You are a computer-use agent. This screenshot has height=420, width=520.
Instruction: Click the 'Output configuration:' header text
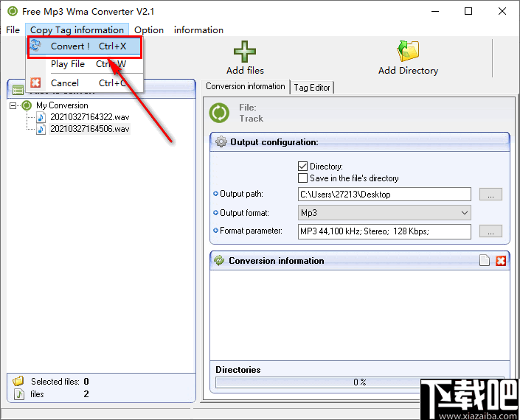(274, 142)
